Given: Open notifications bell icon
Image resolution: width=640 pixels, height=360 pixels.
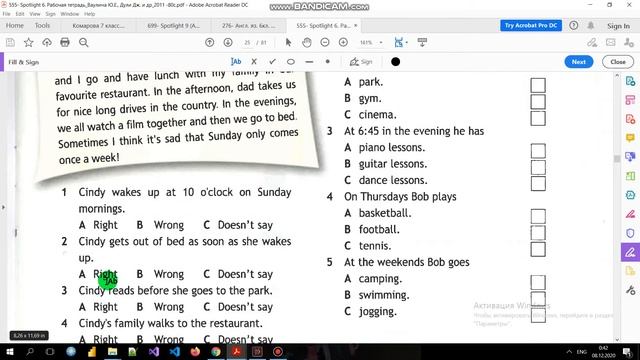Looking at the screenshot, I should pos(591,25).
